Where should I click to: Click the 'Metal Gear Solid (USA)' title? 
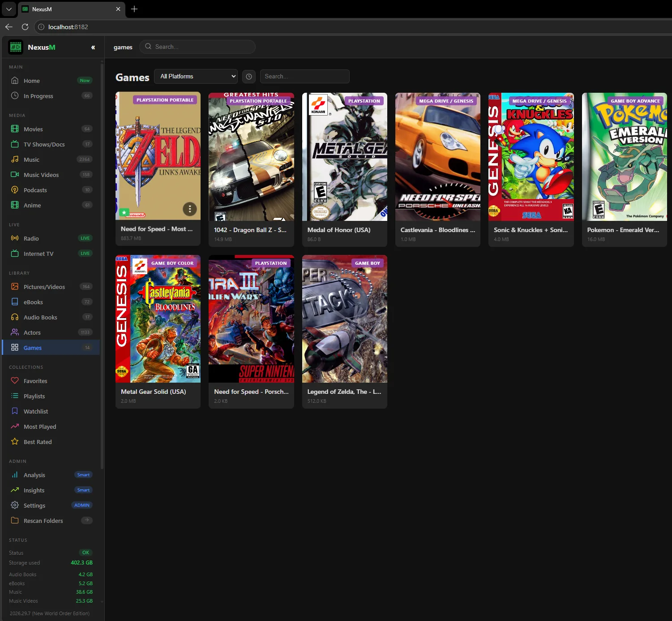(154, 392)
